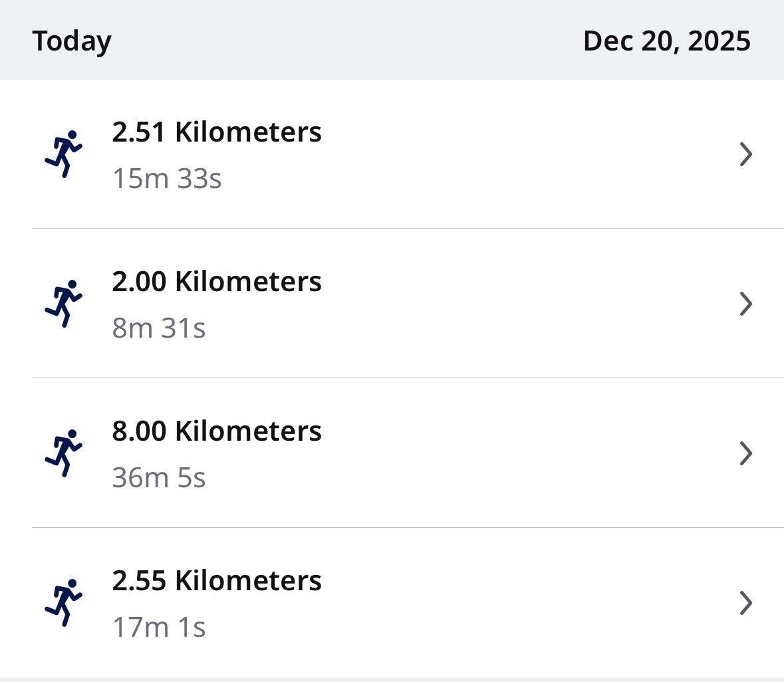Viewport: 784px width, 682px height.
Task: Expand the 2.51 Kilometers run chevron
Action: click(x=745, y=154)
